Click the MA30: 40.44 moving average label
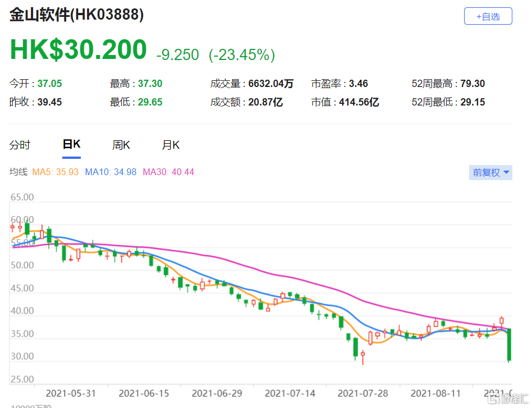The width and height of the screenshot is (532, 408). tap(168, 172)
